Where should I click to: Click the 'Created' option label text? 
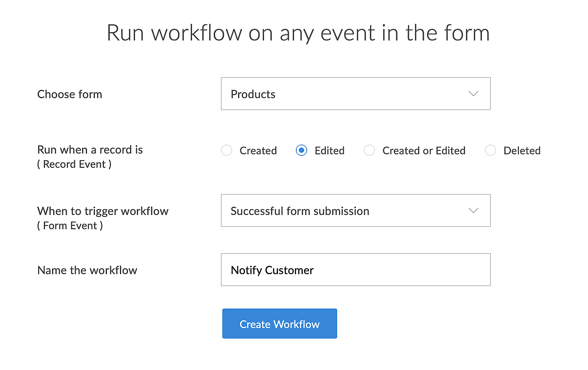click(258, 151)
